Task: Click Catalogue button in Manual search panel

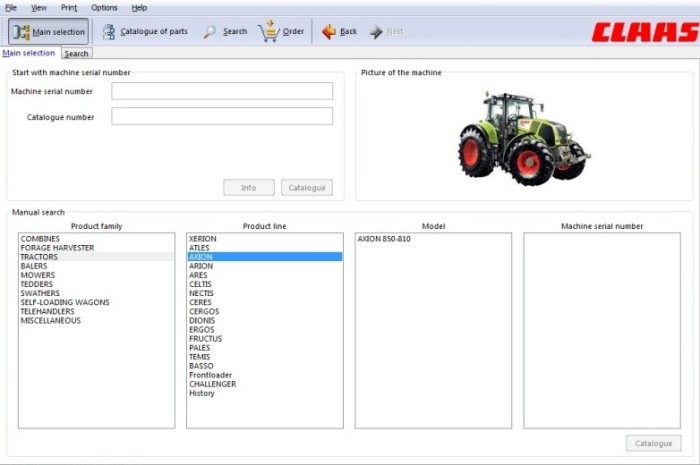Action: click(x=654, y=443)
